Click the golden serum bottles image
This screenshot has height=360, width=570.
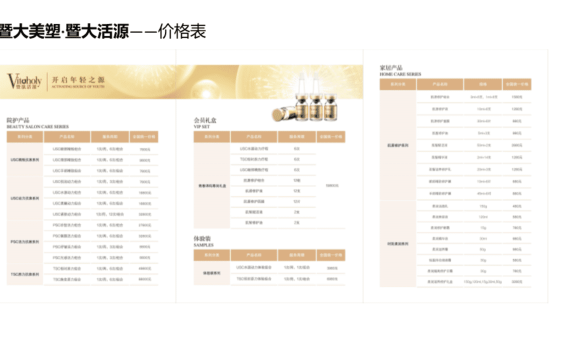pyautogui.click(x=306, y=97)
